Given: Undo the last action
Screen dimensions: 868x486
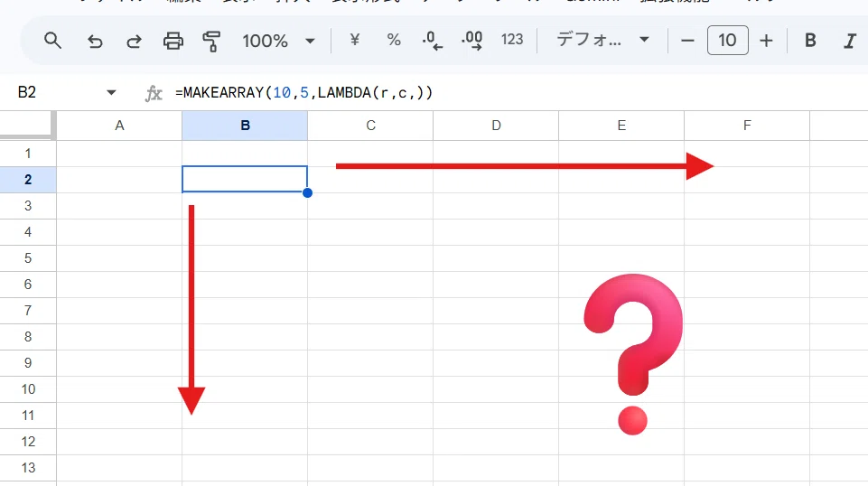Looking at the screenshot, I should (95, 41).
